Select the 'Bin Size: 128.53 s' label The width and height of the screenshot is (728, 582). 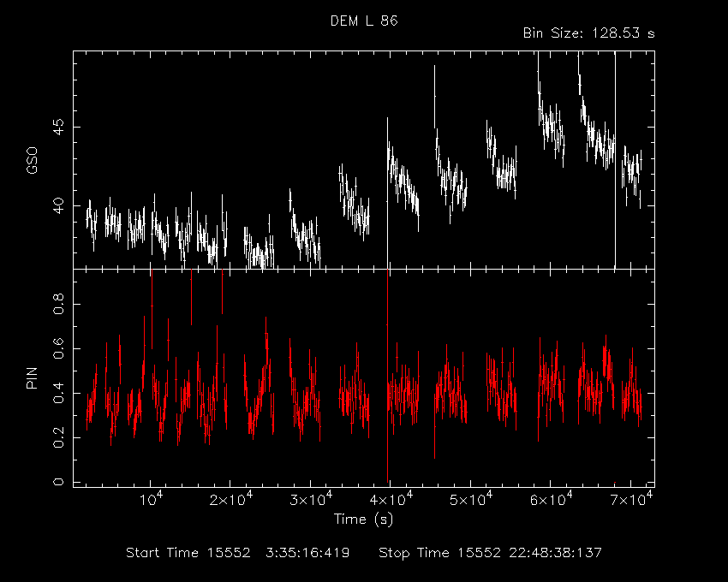[x=588, y=33]
